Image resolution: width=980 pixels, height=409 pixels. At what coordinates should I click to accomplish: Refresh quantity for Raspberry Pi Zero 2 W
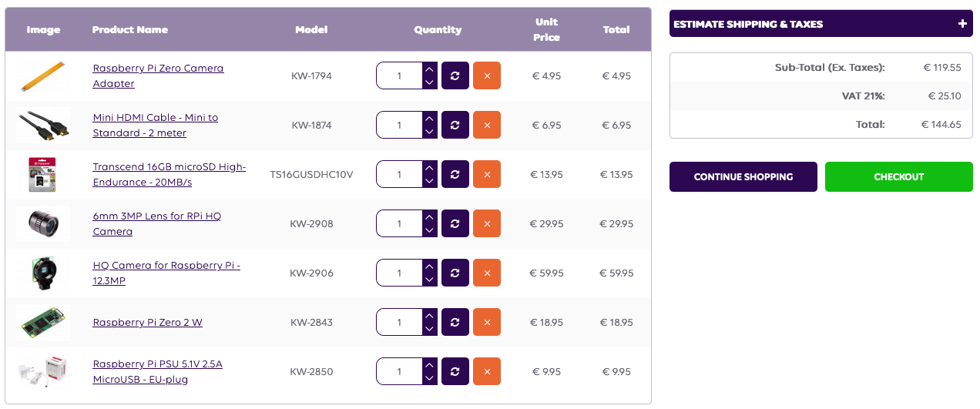tap(455, 322)
